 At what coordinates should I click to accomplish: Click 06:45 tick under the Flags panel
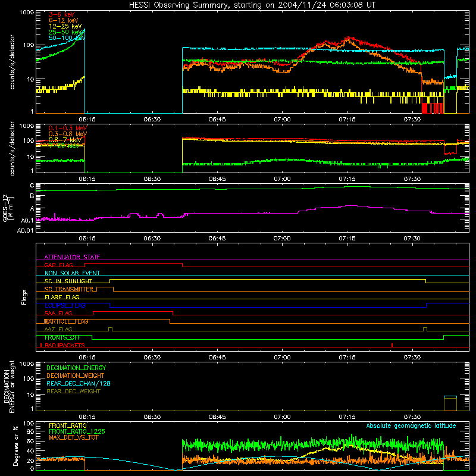click(217, 358)
